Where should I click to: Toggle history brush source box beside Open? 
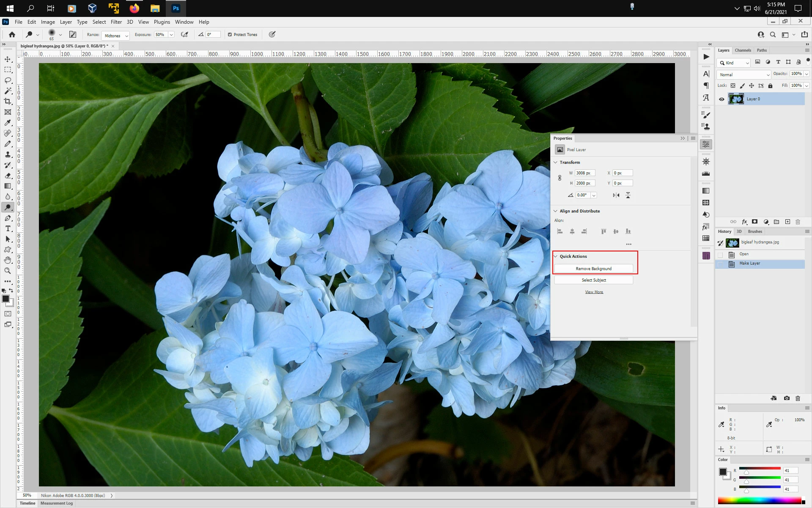point(720,254)
